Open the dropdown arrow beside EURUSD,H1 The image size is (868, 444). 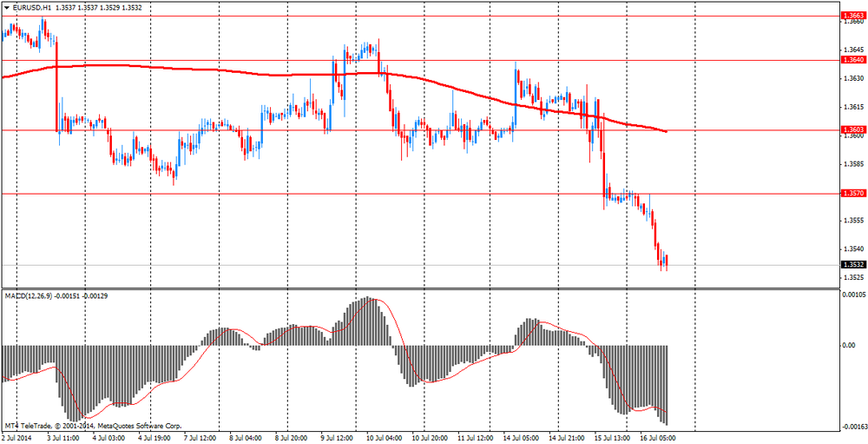pos(8,7)
